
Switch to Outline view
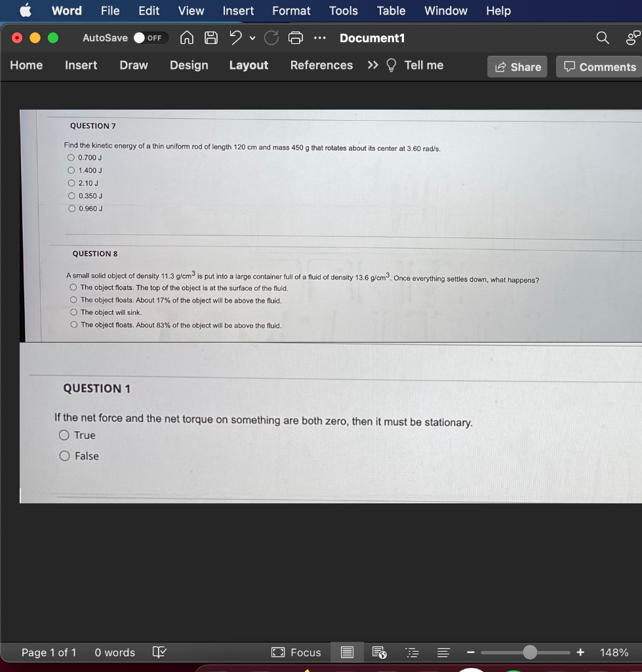(x=412, y=652)
